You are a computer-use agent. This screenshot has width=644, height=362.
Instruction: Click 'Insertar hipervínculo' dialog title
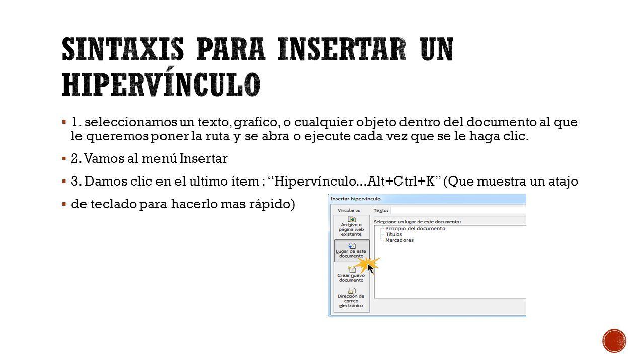point(355,199)
